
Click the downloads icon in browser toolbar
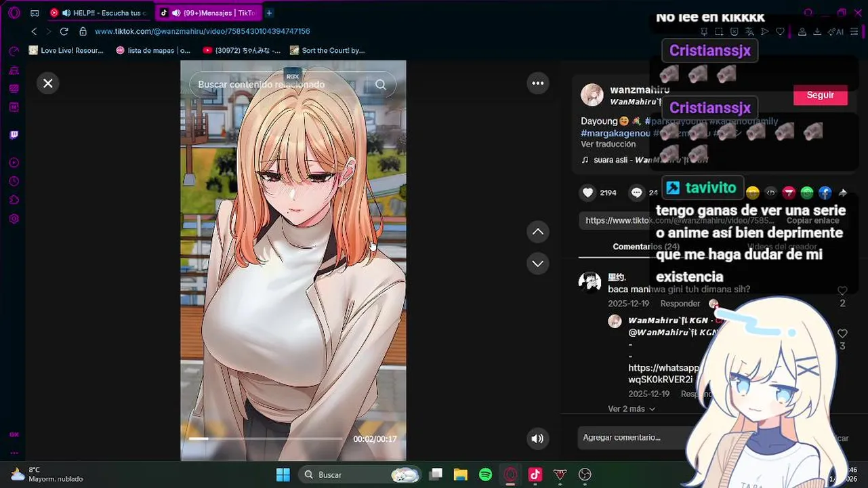[817, 31]
